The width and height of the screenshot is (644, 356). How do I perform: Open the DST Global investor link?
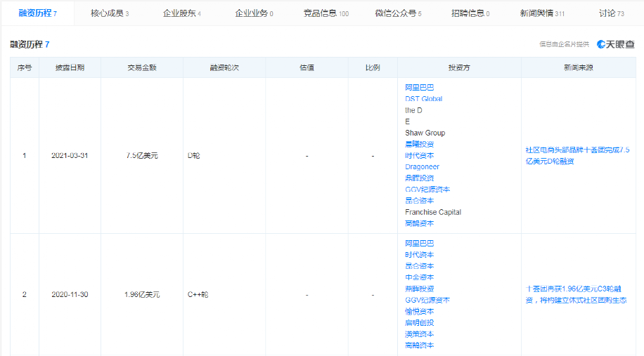point(423,99)
